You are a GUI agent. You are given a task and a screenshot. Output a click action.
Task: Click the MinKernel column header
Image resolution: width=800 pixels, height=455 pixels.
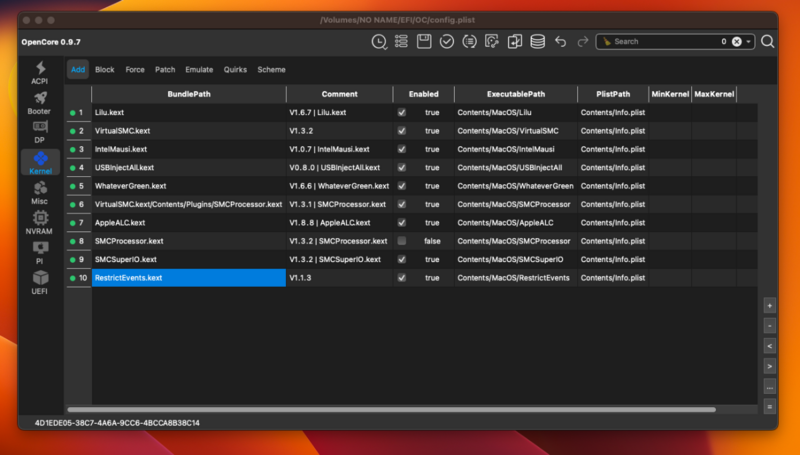[670, 94]
